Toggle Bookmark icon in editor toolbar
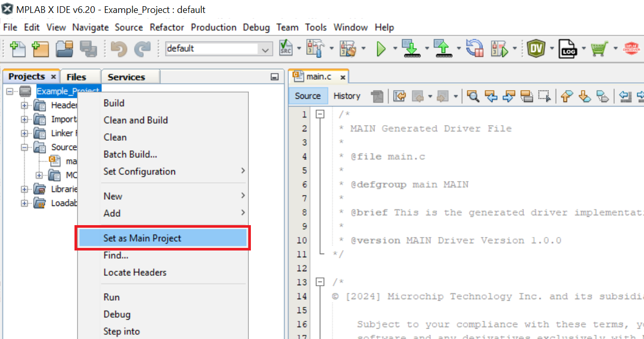This screenshot has height=339, width=644. (x=603, y=96)
